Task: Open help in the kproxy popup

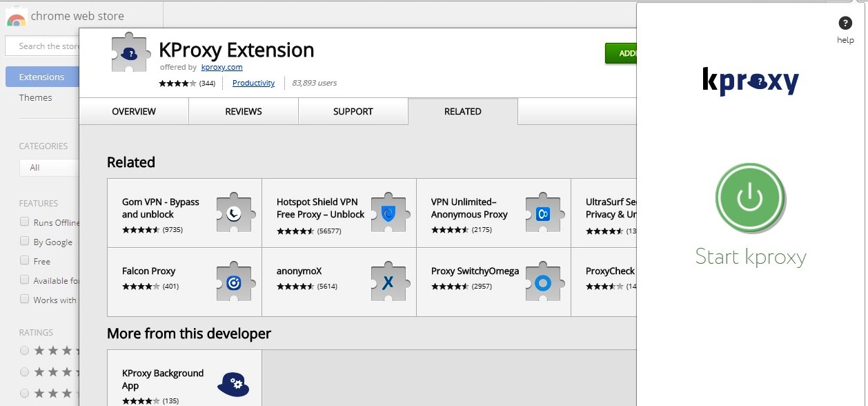Action: point(845,30)
